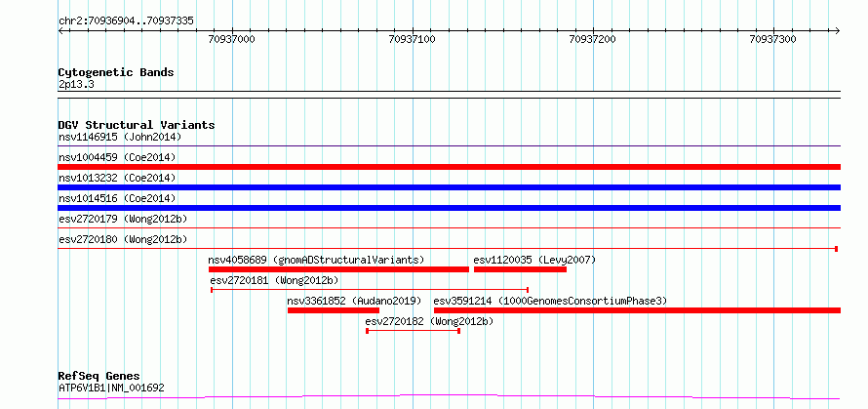Viewport: 868px width, 409px height.
Task: Select the esv3591214 1000GenomesConsortiumPhase3 red bar
Action: pyautogui.click(x=637, y=310)
